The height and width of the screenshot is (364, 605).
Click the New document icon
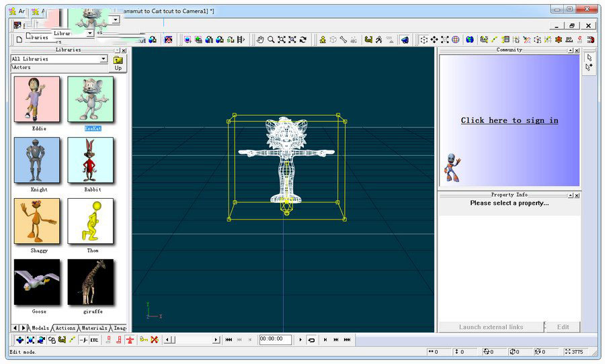tap(19, 40)
